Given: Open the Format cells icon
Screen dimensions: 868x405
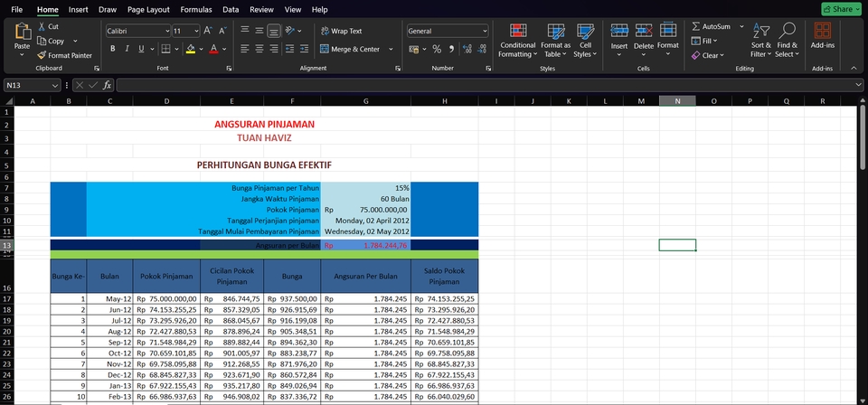Looking at the screenshot, I should click(x=668, y=31).
